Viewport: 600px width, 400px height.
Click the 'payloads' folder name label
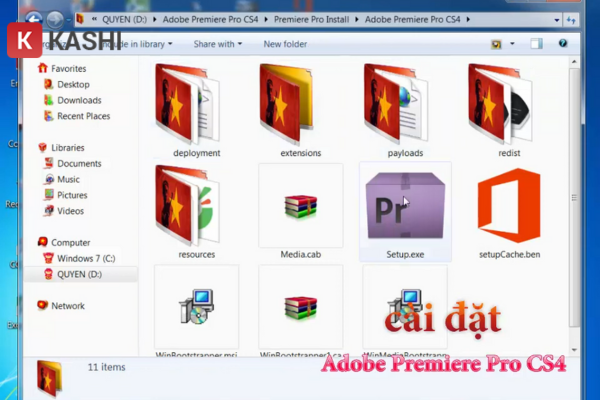(x=405, y=153)
